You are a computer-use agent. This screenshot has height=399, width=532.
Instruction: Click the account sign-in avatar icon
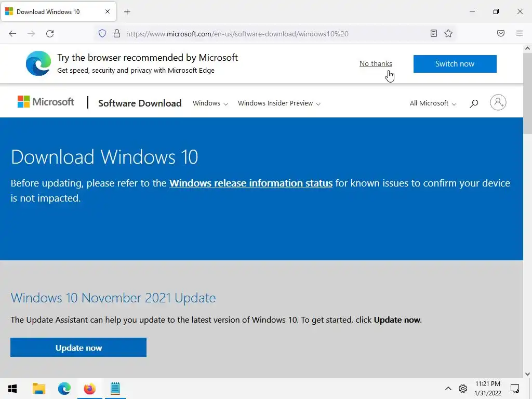498,102
